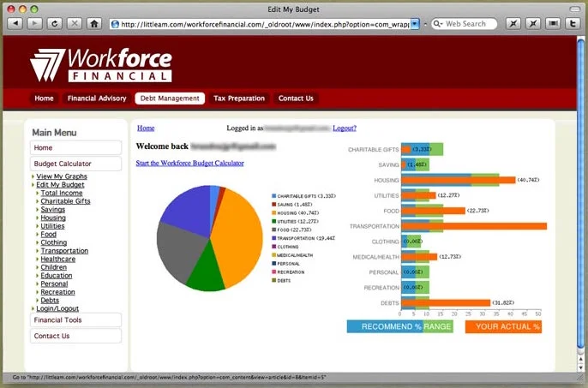Open the Education sidebar link
The image size is (588, 388).
pyautogui.click(x=57, y=275)
